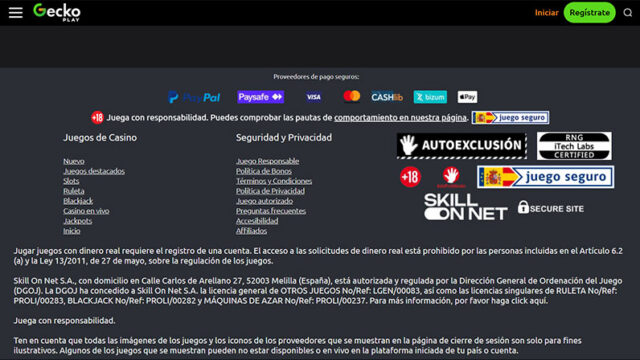Viewport: 640px width, 360px height.
Task: Click the small juego seguro badge
Action: (510, 118)
